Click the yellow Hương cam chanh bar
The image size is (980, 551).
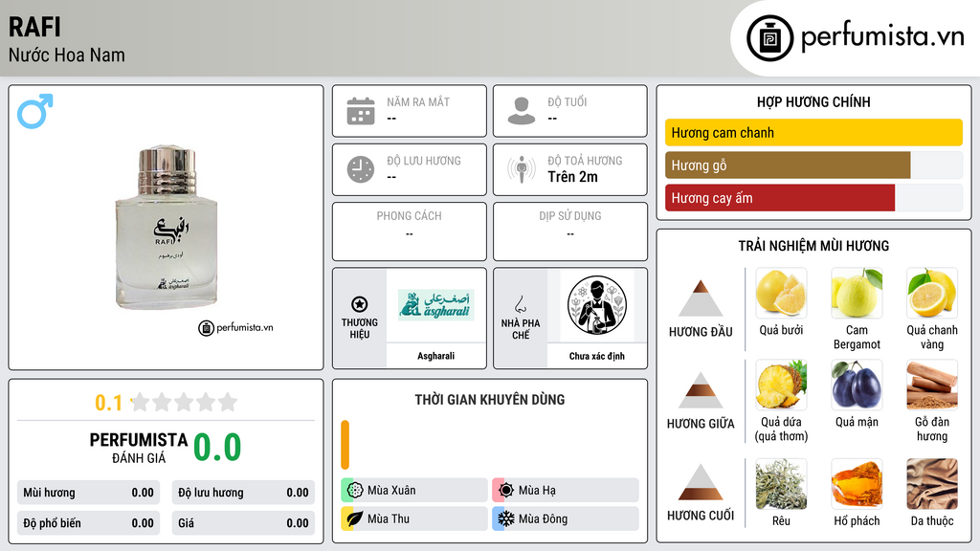point(813,132)
